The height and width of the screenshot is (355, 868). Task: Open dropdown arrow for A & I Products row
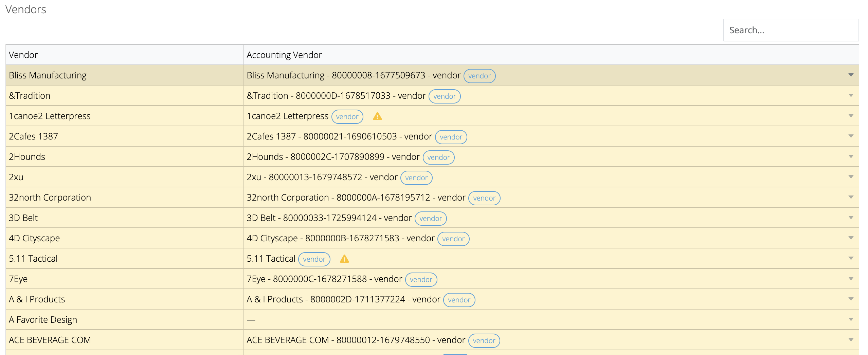851,299
